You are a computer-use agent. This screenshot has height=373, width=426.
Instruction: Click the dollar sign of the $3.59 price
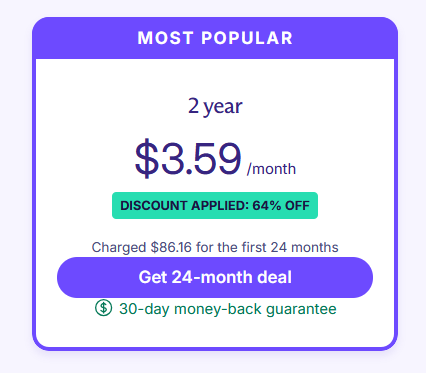click(x=146, y=158)
